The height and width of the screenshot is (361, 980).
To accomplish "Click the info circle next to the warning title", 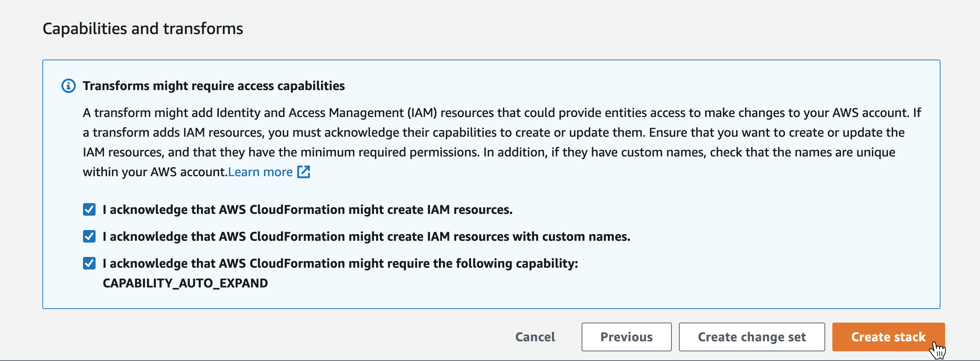I will (x=69, y=86).
